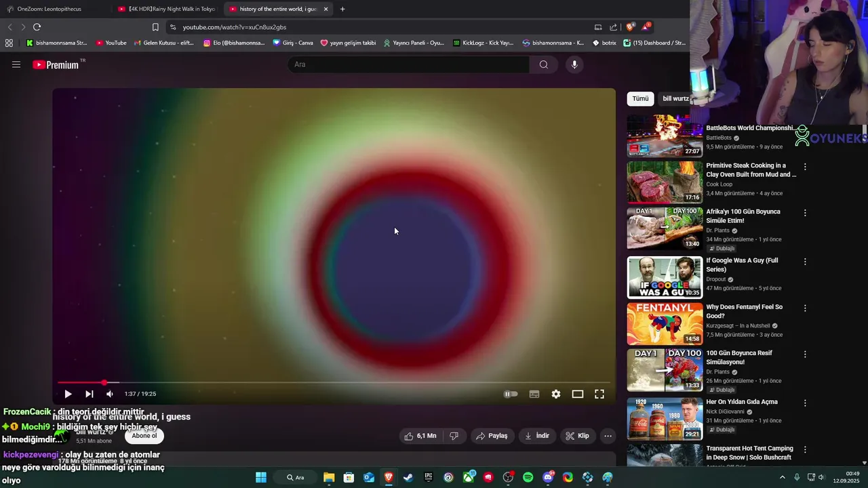Toggle autoplay switch in player
The width and height of the screenshot is (868, 488).
[x=511, y=394]
